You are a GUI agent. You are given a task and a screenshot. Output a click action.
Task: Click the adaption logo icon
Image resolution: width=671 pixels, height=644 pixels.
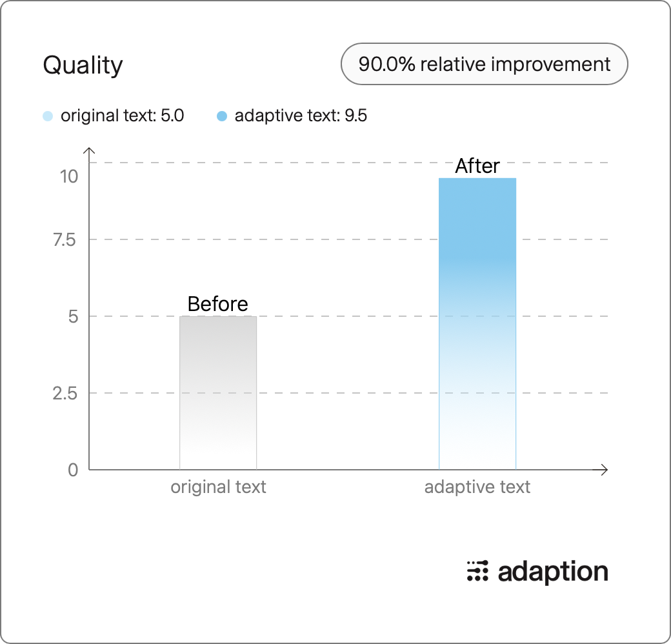[477, 571]
